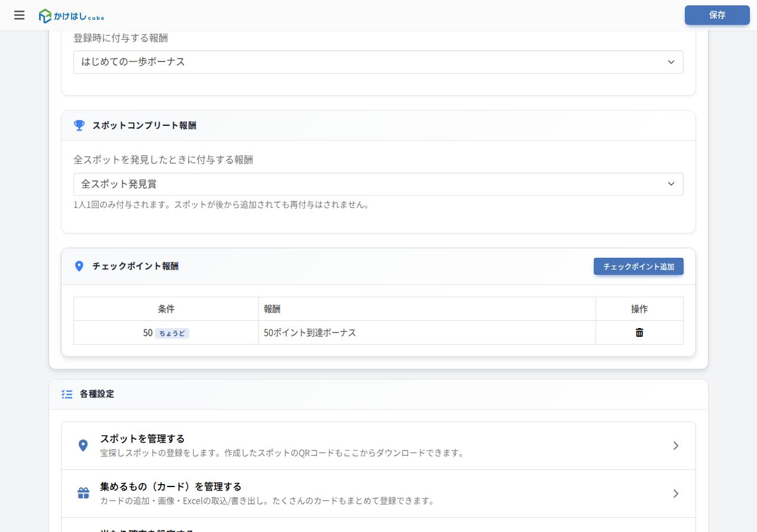Click the 操作 column header
This screenshot has height=532, width=757.
point(639,309)
